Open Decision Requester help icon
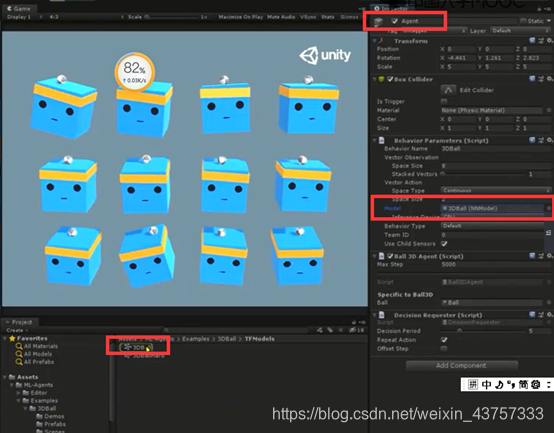This screenshot has width=554, height=433. pos(532,314)
